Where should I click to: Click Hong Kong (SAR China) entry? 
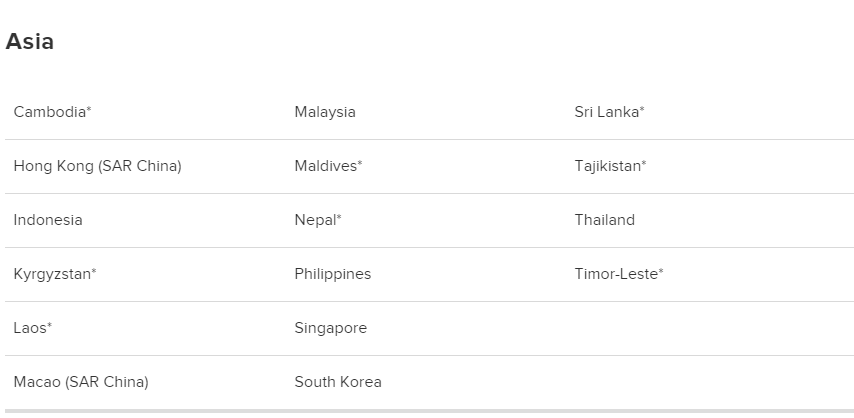click(97, 166)
